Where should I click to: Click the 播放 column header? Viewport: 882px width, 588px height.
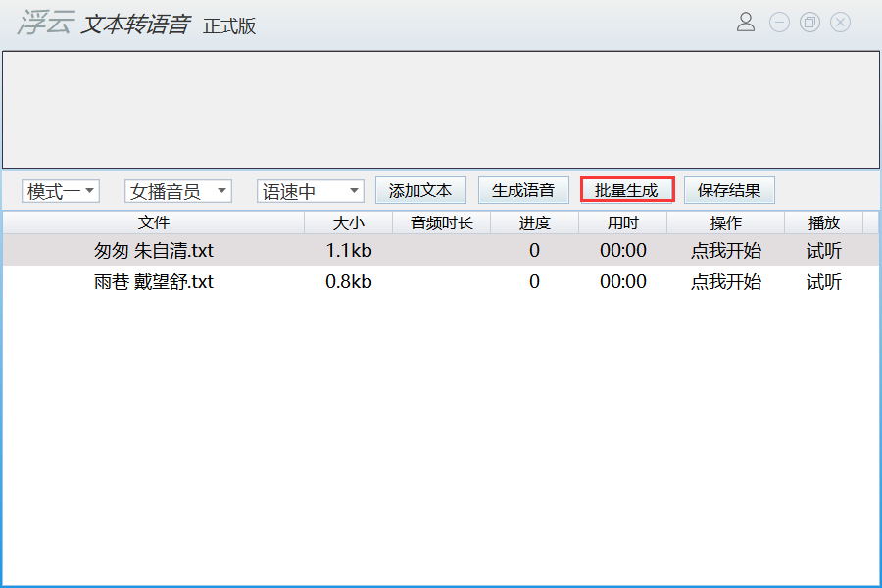823,222
